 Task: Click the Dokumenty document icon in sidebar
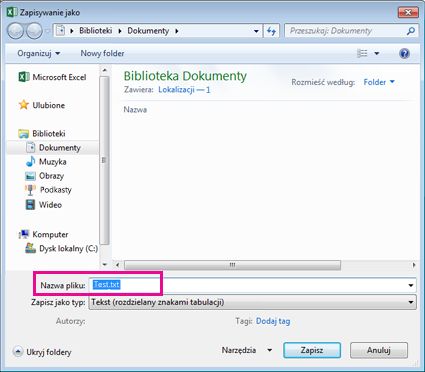pyautogui.click(x=31, y=147)
